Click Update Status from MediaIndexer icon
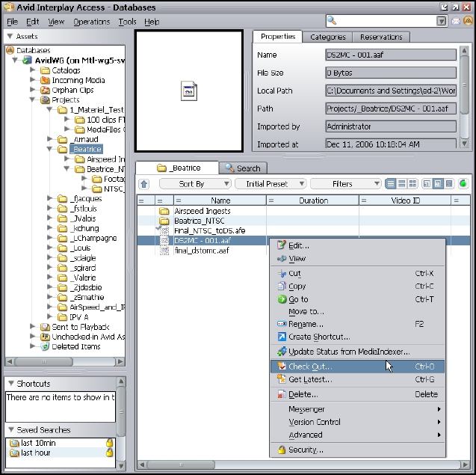 282,352
